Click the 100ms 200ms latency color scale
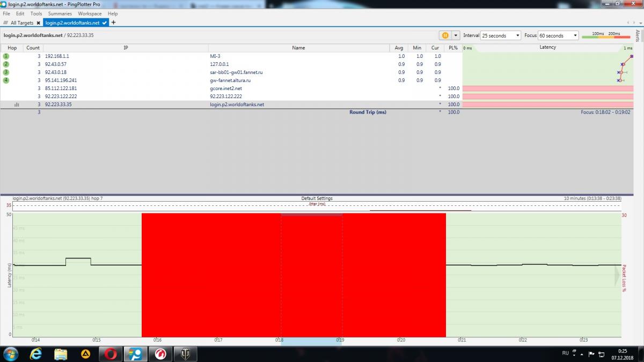Viewport: 644px width, 362px height. click(605, 35)
